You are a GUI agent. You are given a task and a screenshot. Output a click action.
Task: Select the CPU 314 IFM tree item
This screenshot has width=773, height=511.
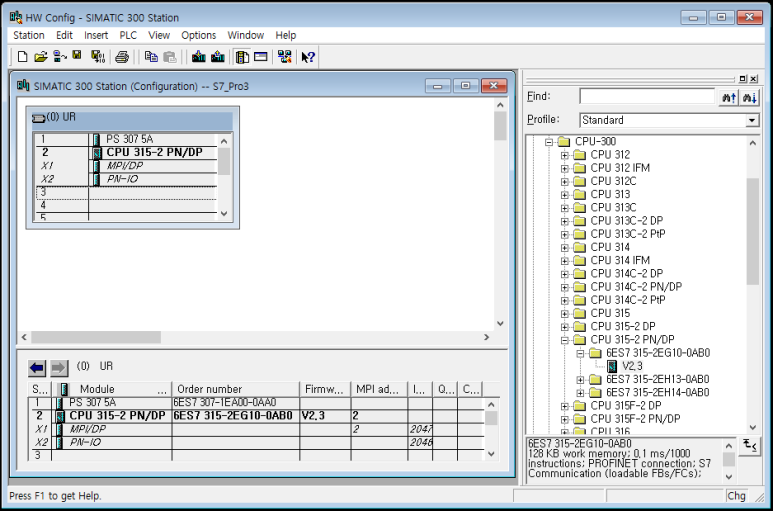(620, 260)
